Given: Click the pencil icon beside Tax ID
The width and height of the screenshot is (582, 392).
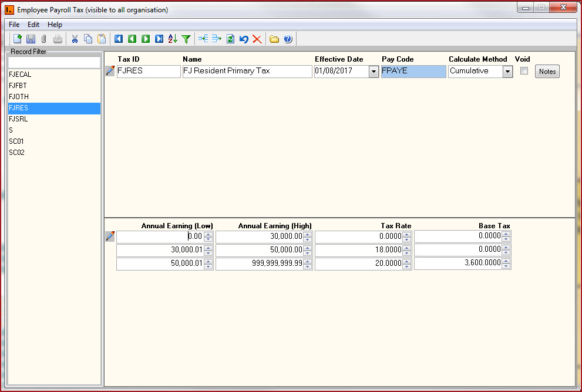Looking at the screenshot, I should pyautogui.click(x=110, y=71).
